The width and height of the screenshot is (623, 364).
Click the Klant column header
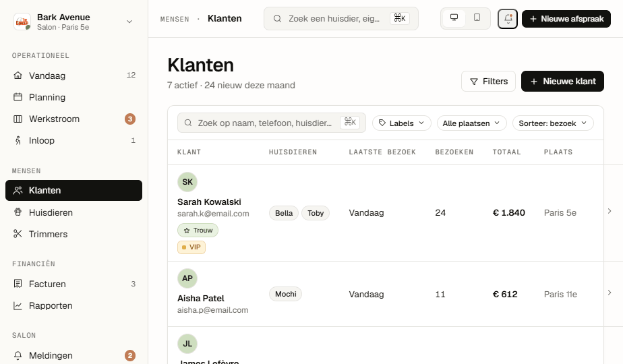point(189,152)
